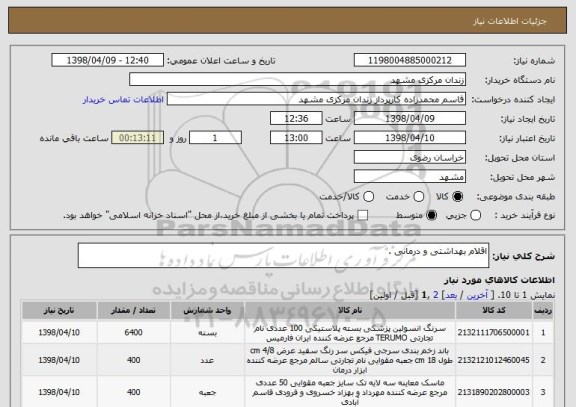
Task: Click the insulin syringe TERUMO item name
Action: point(350,333)
